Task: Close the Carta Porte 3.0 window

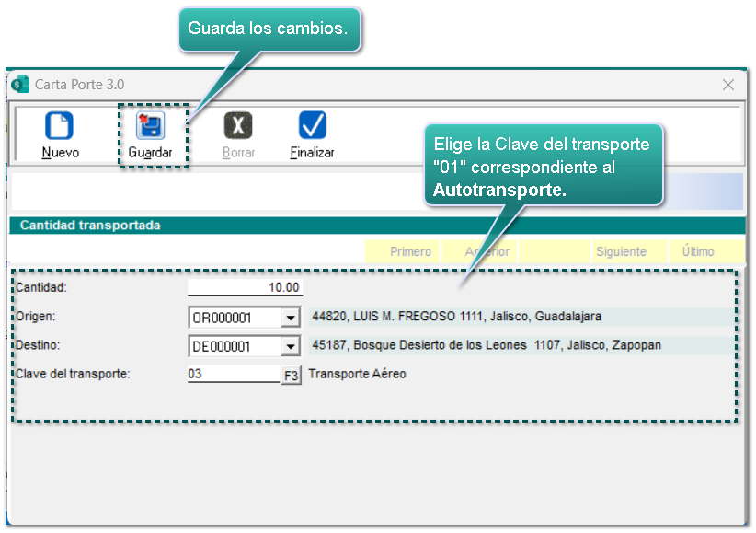Action: (x=728, y=85)
